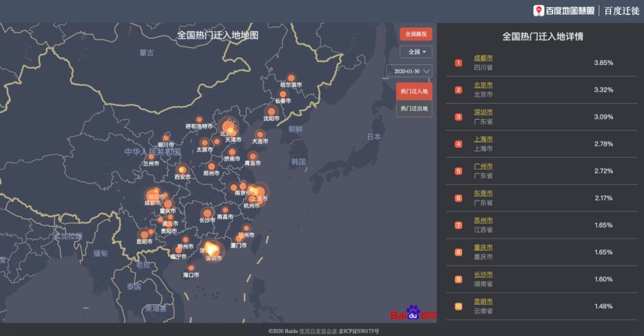Click the Xi'an city marker dot
Image resolution: width=644 pixels, height=336 pixels.
click(182, 169)
